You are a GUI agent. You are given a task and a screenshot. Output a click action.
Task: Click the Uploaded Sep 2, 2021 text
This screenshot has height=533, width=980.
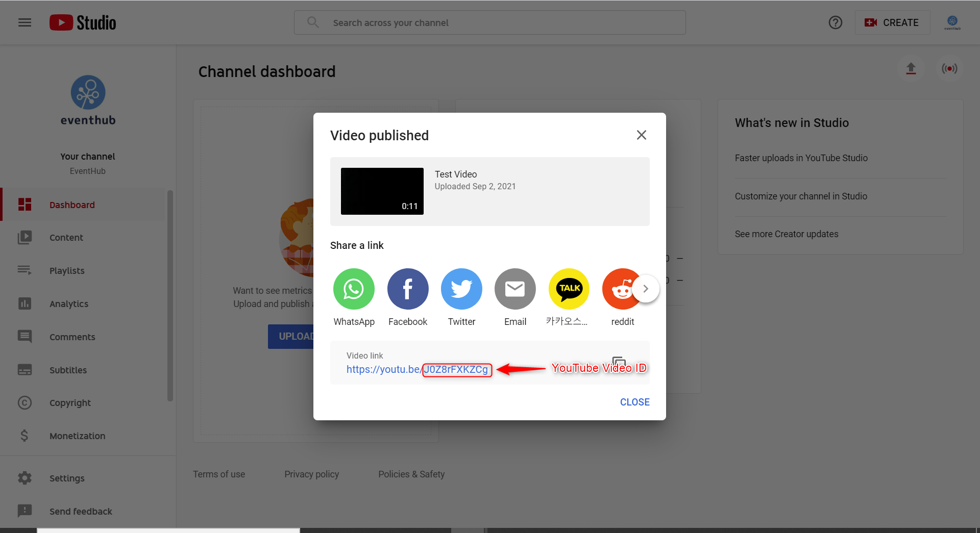click(x=475, y=187)
